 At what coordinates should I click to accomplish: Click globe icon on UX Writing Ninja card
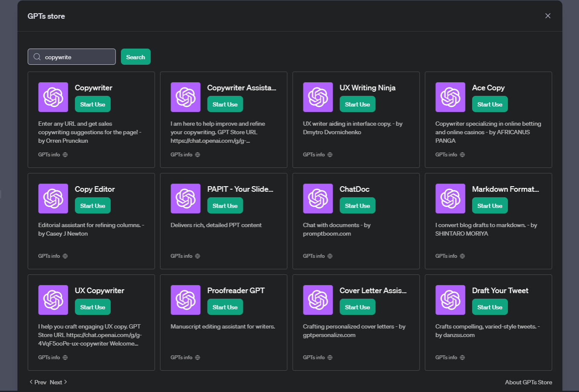click(330, 155)
